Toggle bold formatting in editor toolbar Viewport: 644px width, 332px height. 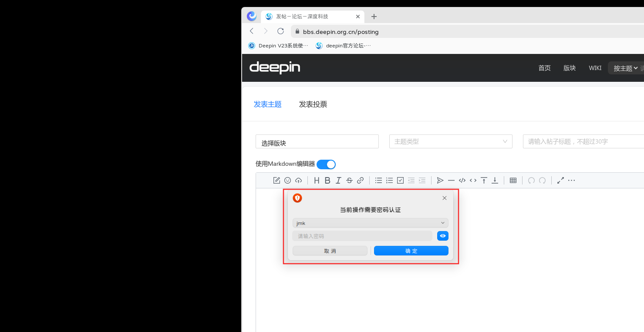(327, 180)
